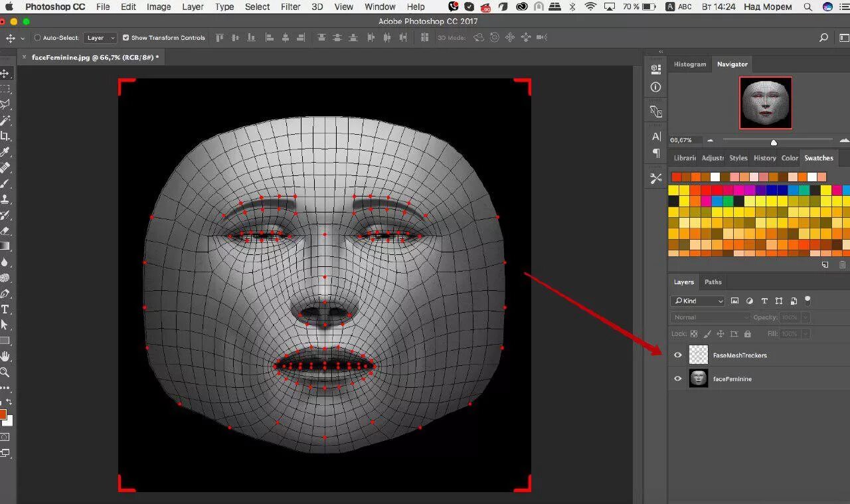Toggle visibility of faceFeminine layer
The image size is (850, 504).
677,378
